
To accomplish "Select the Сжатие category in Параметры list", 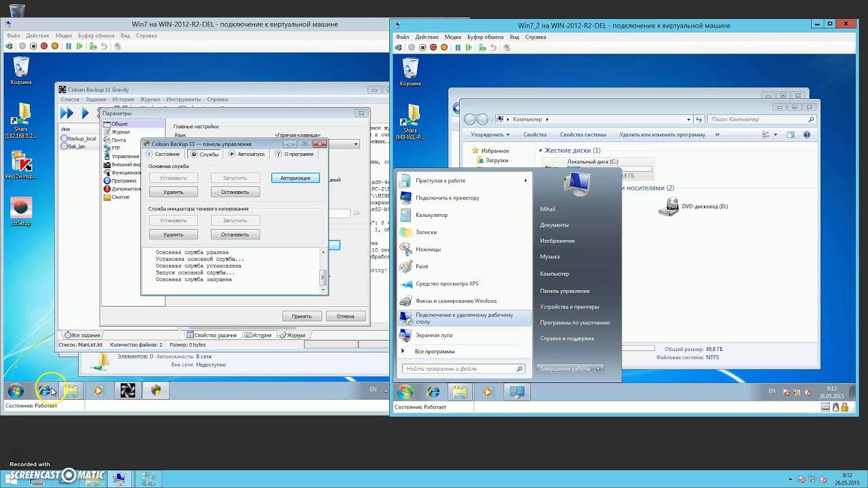I will pyautogui.click(x=120, y=197).
